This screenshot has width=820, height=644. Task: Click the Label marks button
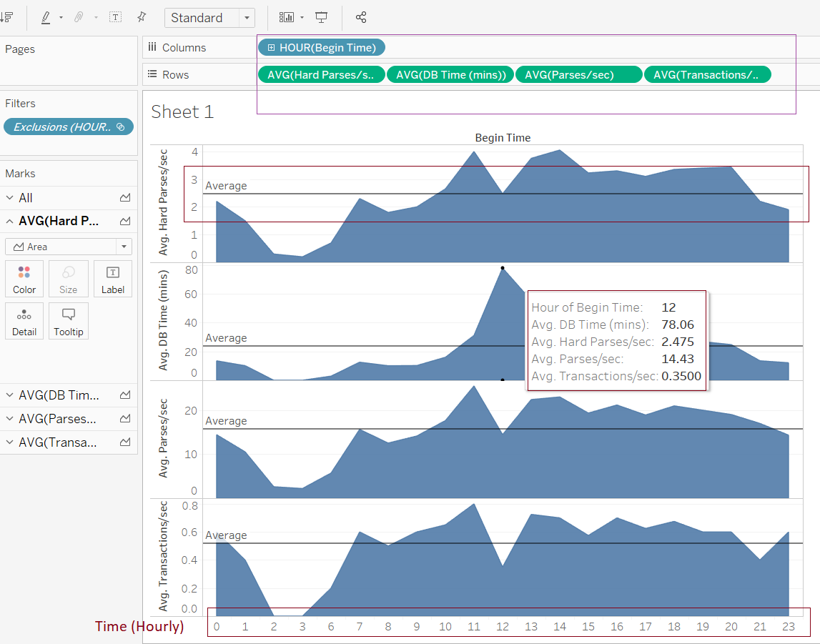point(113,279)
